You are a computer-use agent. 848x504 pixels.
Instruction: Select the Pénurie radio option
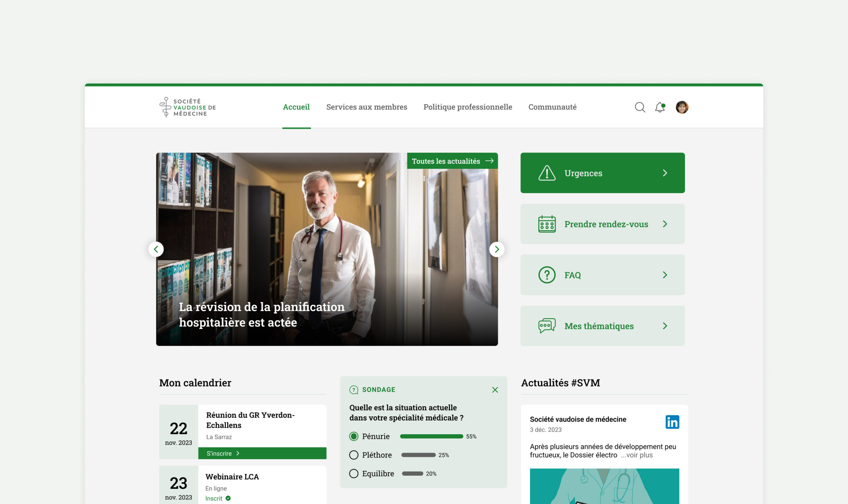coord(354,436)
